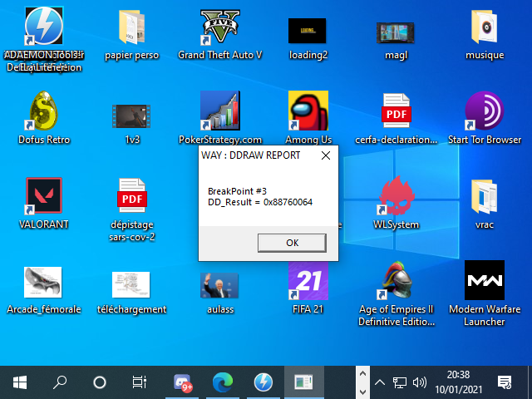Launch WLSystem shortcut
Viewport: 532px width, 399px height.
397,196
